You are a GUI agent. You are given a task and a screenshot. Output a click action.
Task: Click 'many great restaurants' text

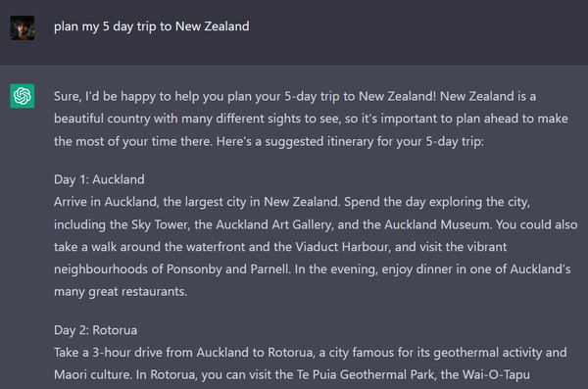120,291
